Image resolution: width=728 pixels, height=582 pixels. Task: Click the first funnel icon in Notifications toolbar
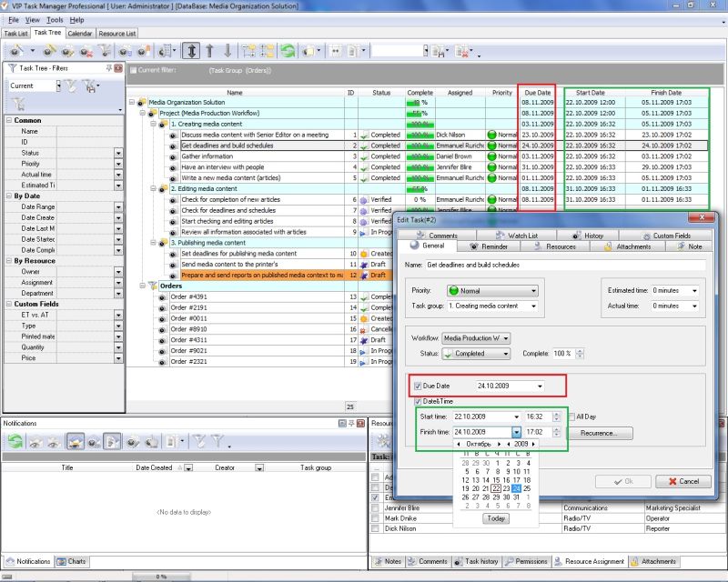point(199,441)
